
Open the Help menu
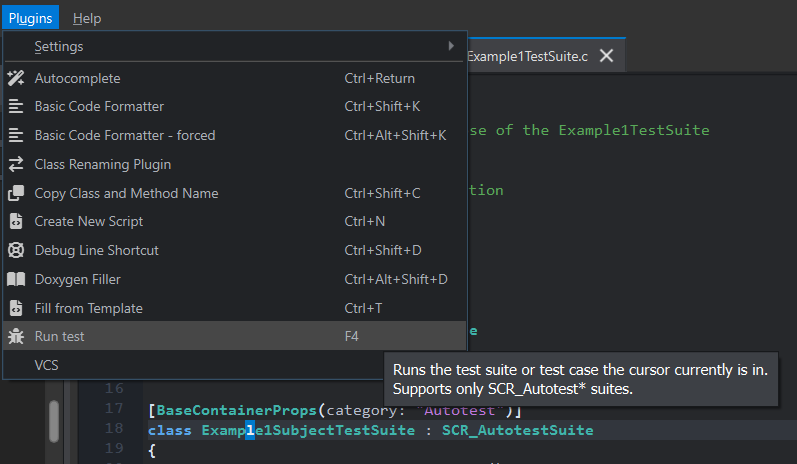87,18
